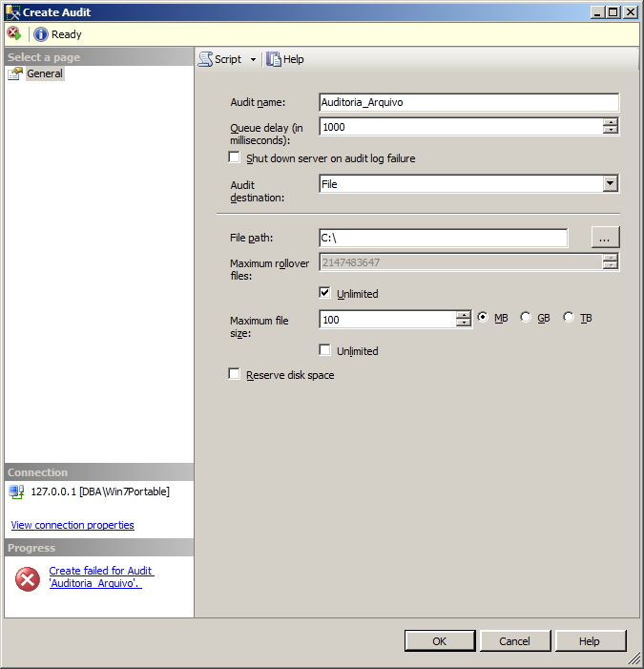Viewport: 644px width, 669px height.
Task: Open the Script dropdown arrow
Action: coord(253,60)
